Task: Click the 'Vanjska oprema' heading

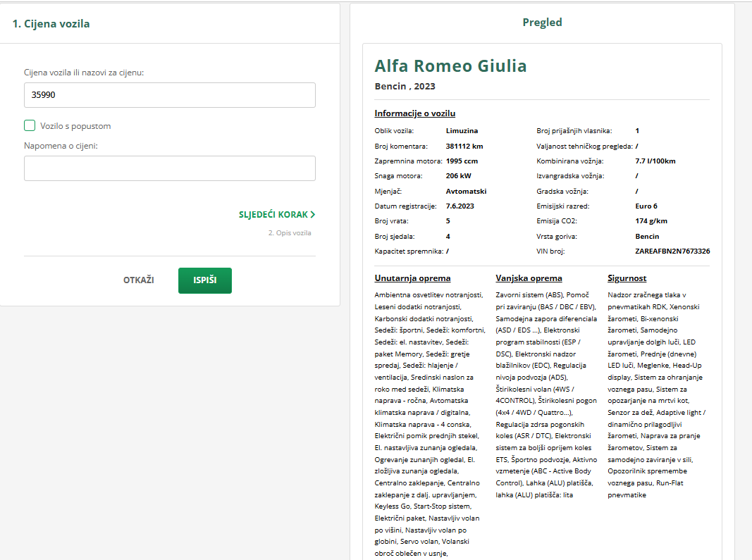Action: [x=529, y=278]
